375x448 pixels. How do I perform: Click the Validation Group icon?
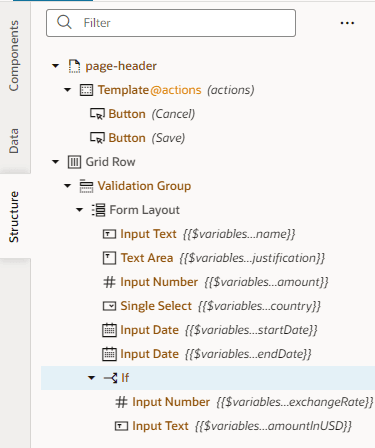86,186
